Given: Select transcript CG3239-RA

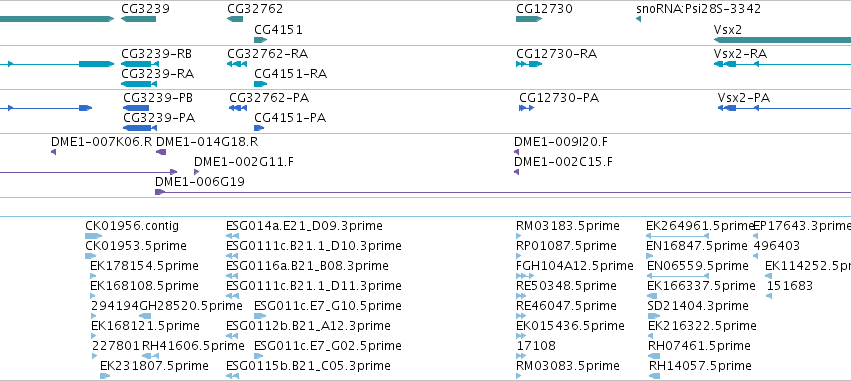Looking at the screenshot, I should 157,73.
